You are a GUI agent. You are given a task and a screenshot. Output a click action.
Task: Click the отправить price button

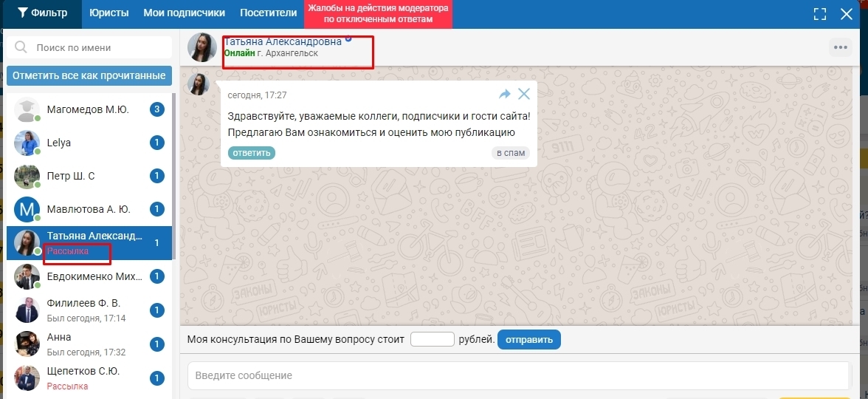point(529,340)
